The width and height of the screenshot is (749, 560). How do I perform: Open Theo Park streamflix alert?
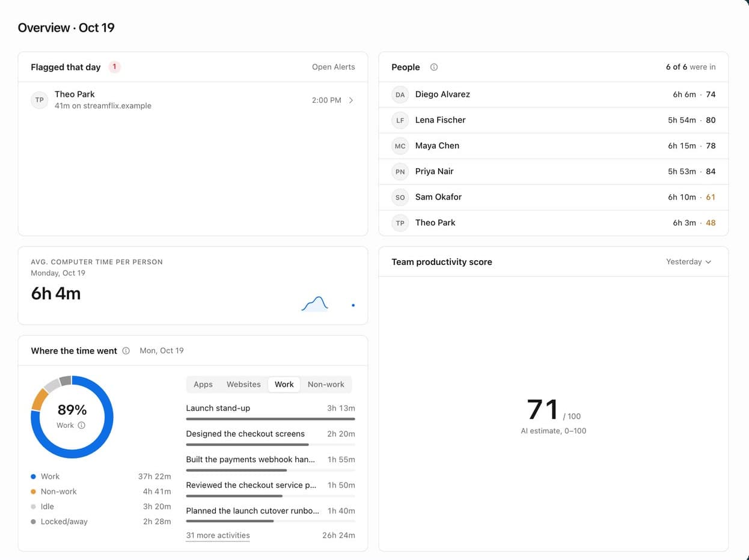point(193,100)
